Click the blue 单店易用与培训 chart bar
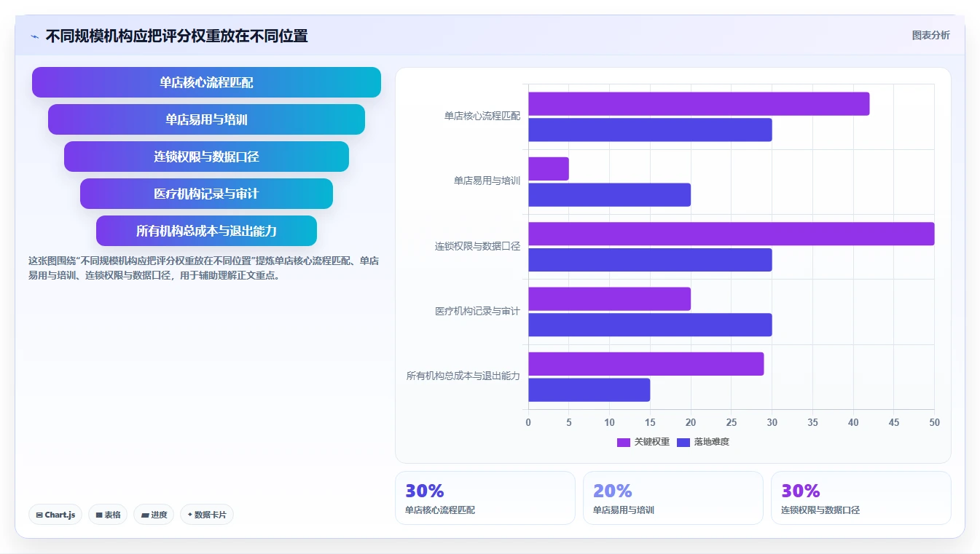Screen dimensions: 980x554 609,194
